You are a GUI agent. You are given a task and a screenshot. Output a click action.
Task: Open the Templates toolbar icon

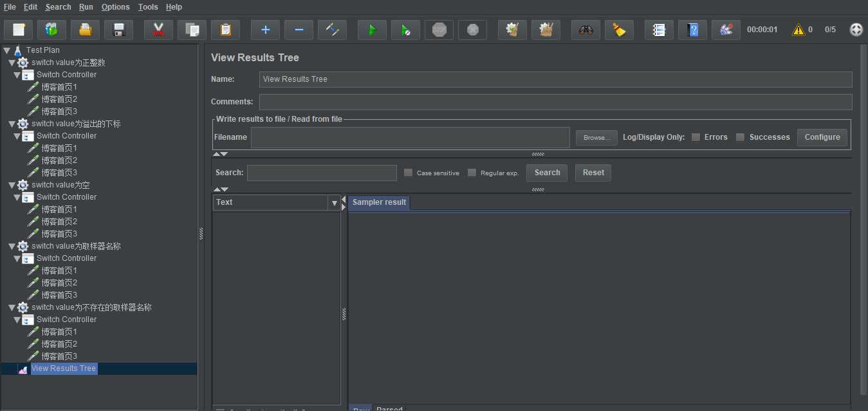coord(51,30)
